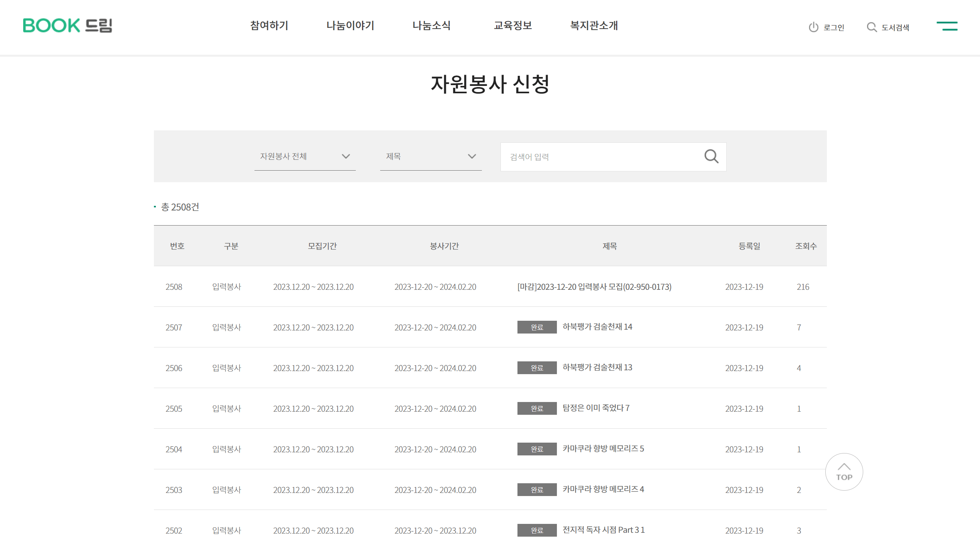Click the 봉사기간 column header
This screenshot has height=544, width=980.
(444, 246)
